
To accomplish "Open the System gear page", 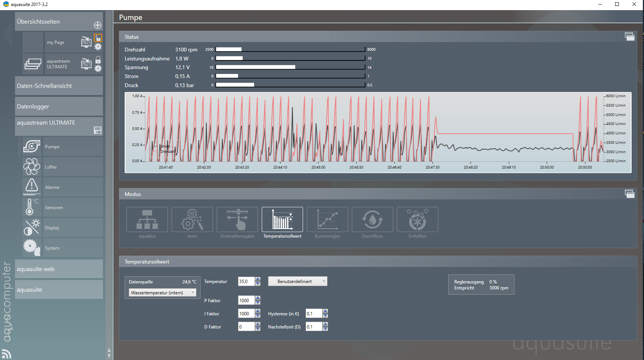I will (32, 248).
